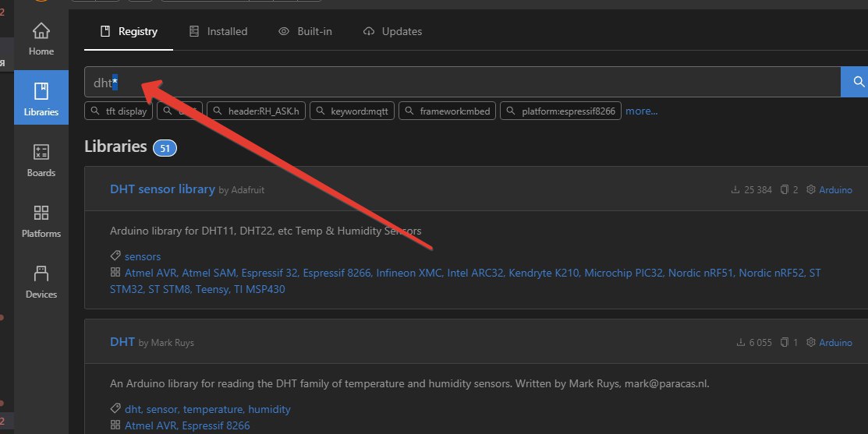Viewport: 868px width, 434px height.
Task: Open 'DHT sensor library' by Adafruit
Action: click(162, 189)
